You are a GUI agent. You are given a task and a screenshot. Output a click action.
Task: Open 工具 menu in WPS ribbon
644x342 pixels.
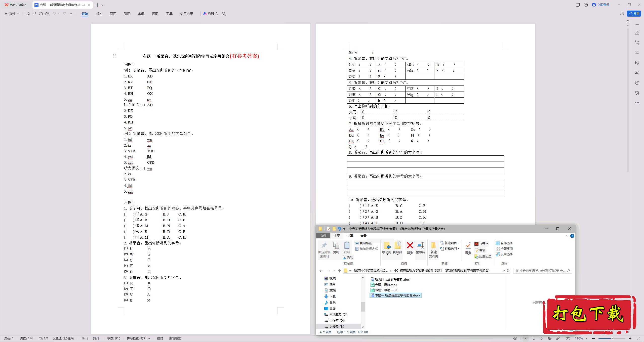point(170,14)
